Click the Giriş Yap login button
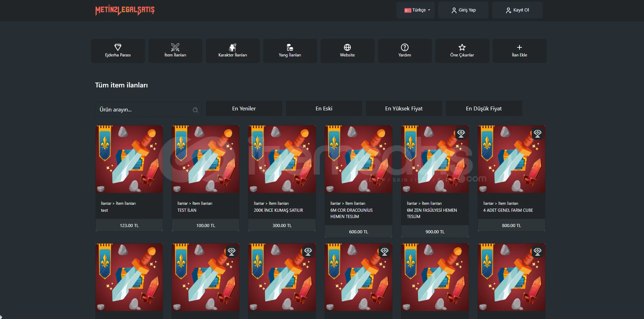Image resolution: width=644 pixels, height=319 pixels. 464,10
